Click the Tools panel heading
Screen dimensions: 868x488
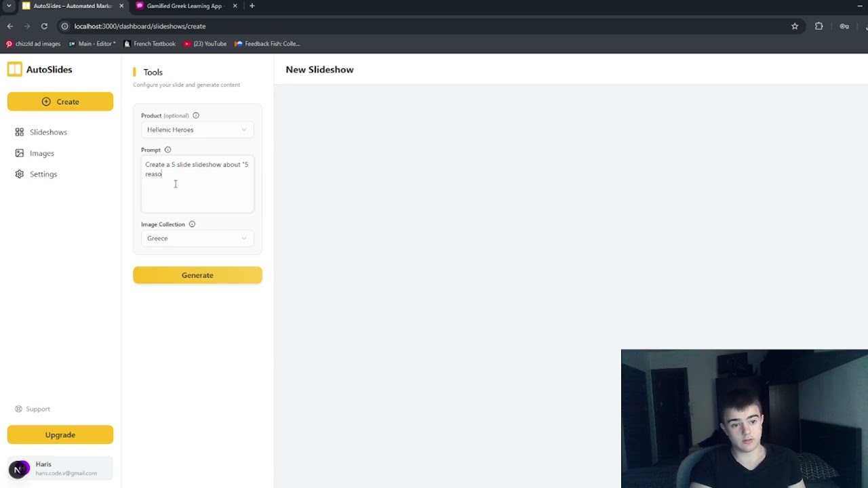pyautogui.click(x=153, y=72)
